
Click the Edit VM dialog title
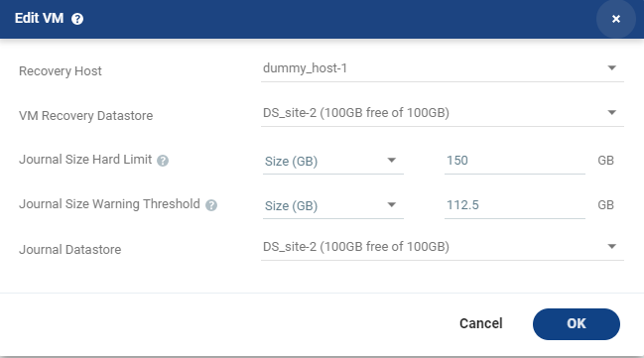click(39, 18)
